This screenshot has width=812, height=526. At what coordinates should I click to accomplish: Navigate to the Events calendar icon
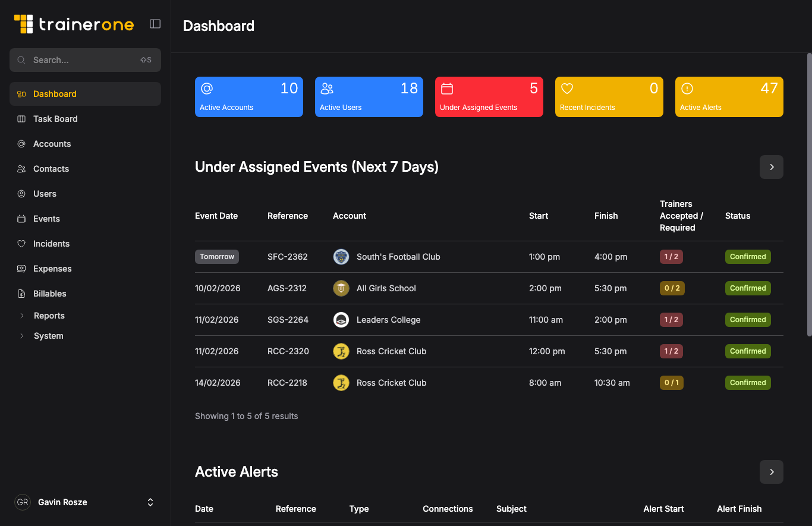point(21,219)
